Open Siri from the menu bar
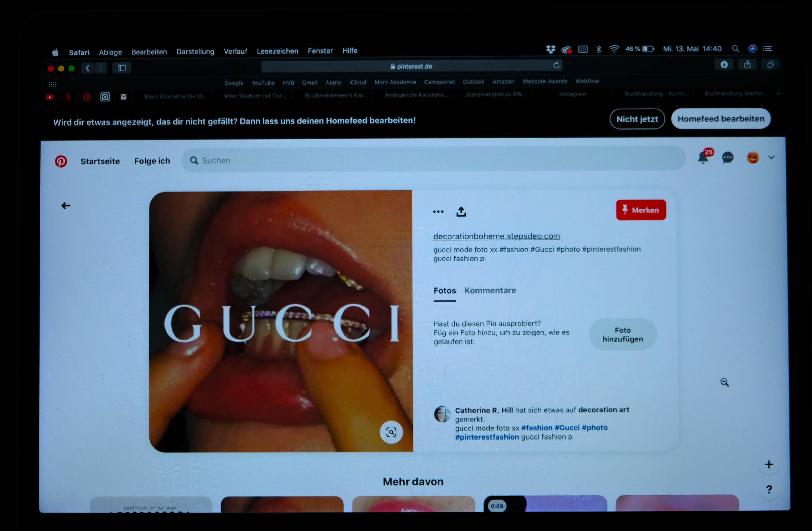Screen dimensions: 812x531 (752, 49)
